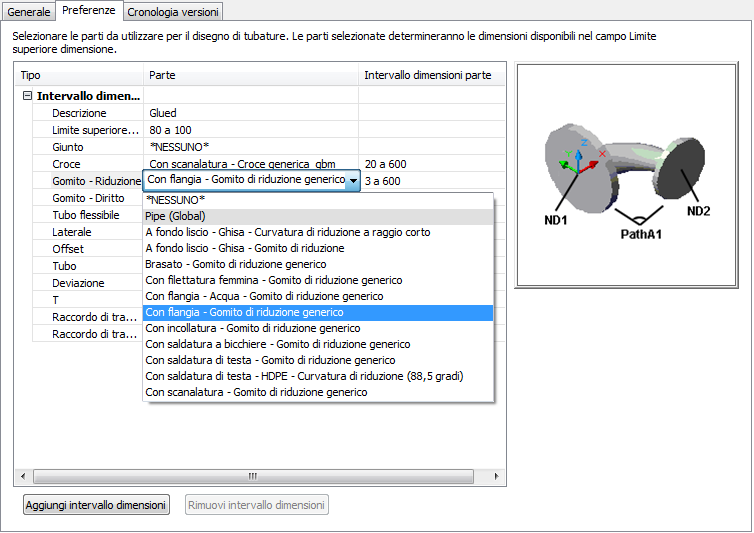Choose Con scanalatura - Gomito di riduzione generico
This screenshot has width=754, height=533.
pyautogui.click(x=318, y=392)
